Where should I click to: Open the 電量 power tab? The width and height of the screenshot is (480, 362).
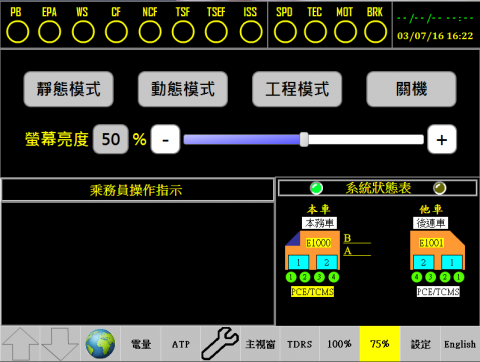tap(141, 344)
